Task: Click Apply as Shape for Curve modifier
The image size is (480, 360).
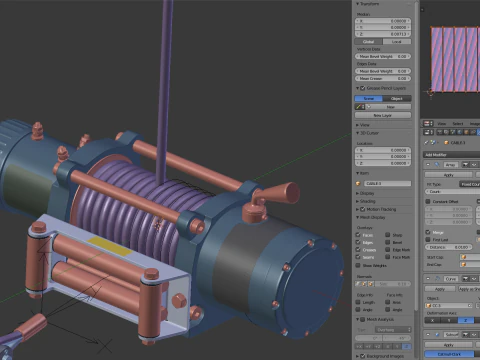Action: pyautogui.click(x=469, y=289)
